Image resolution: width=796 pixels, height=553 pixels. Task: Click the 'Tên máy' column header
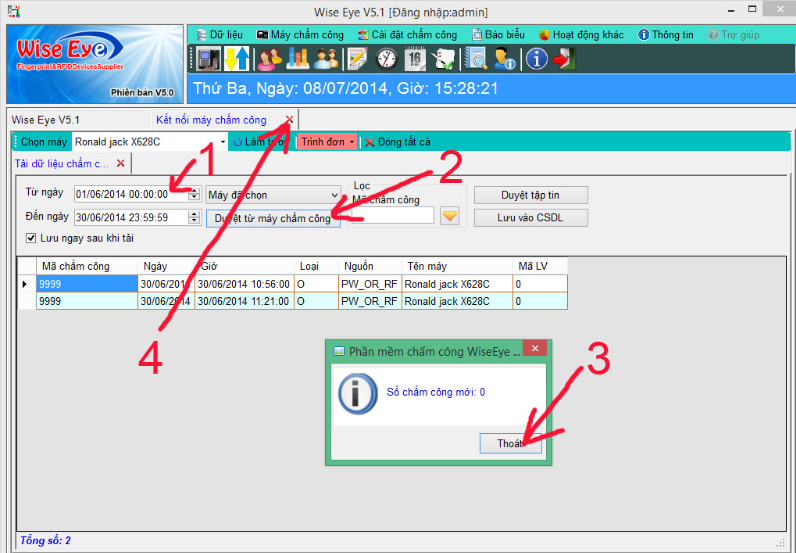pyautogui.click(x=457, y=266)
